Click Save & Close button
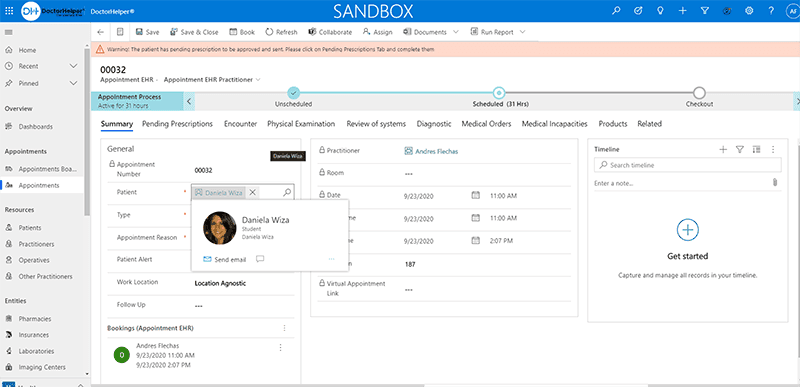The height and width of the screenshot is (387, 800). pos(194,32)
